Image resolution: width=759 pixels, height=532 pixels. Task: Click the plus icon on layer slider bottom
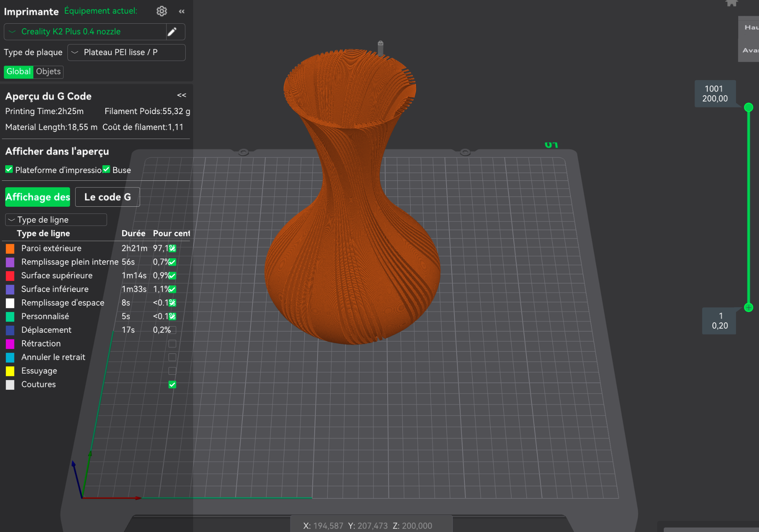749,307
